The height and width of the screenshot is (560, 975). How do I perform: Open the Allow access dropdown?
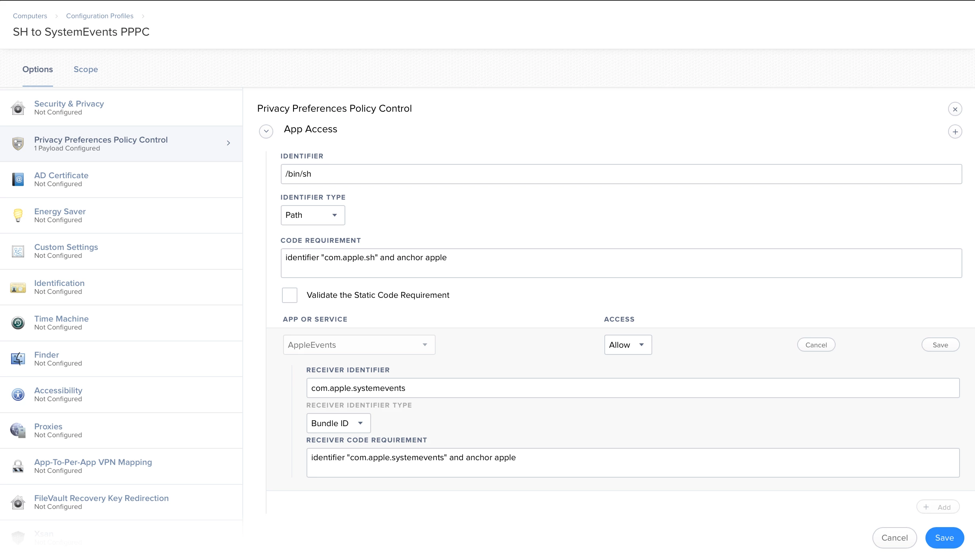pyautogui.click(x=628, y=345)
